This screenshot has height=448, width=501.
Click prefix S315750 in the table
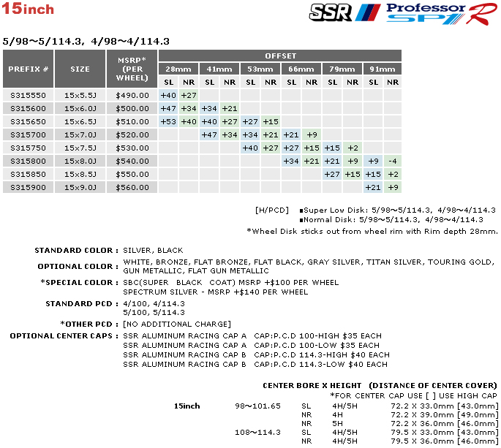(x=28, y=148)
